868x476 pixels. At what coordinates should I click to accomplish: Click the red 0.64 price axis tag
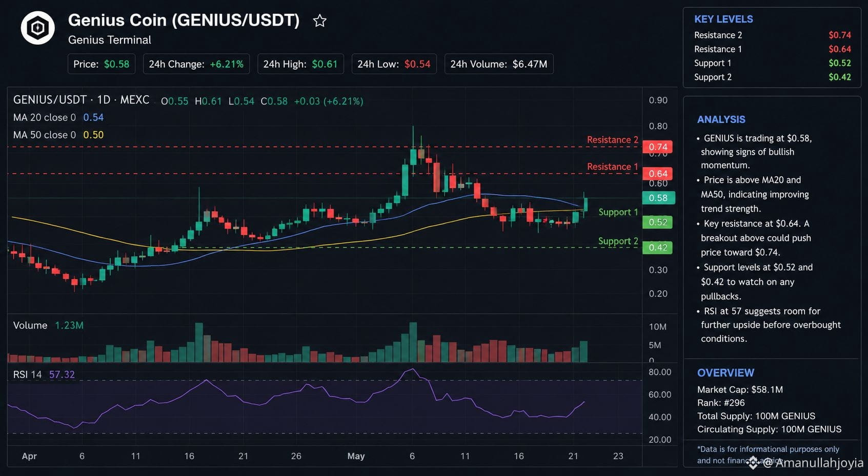coord(658,174)
